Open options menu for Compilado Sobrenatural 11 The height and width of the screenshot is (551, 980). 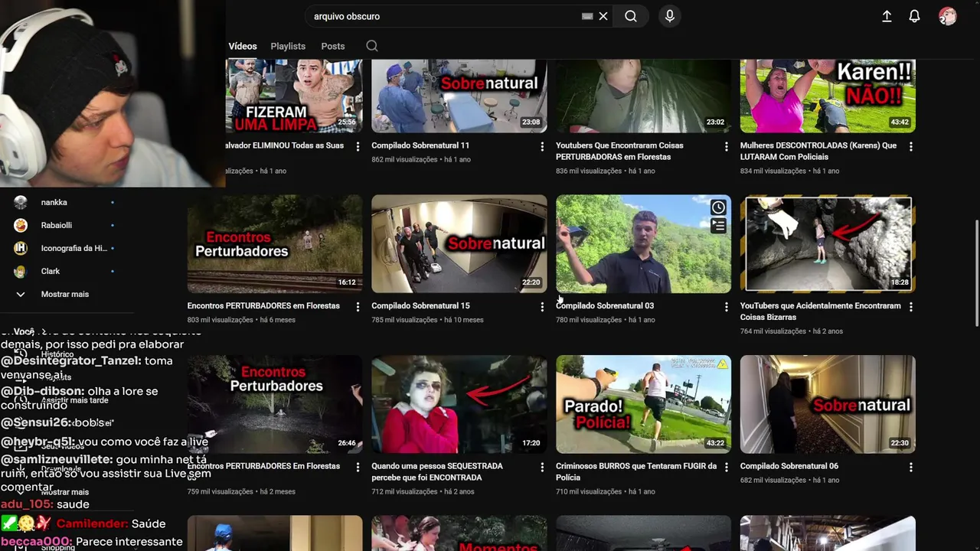542,146
